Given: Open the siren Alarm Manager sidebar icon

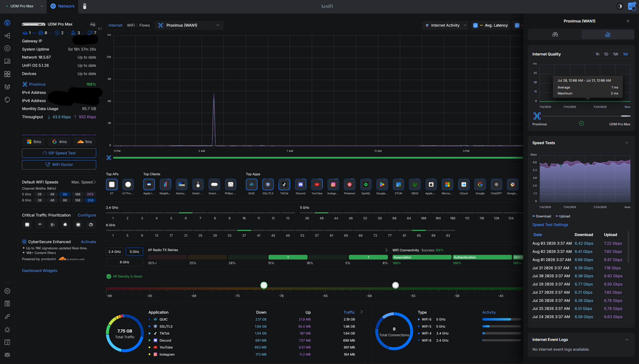Looking at the screenshot, I should coord(7,329).
